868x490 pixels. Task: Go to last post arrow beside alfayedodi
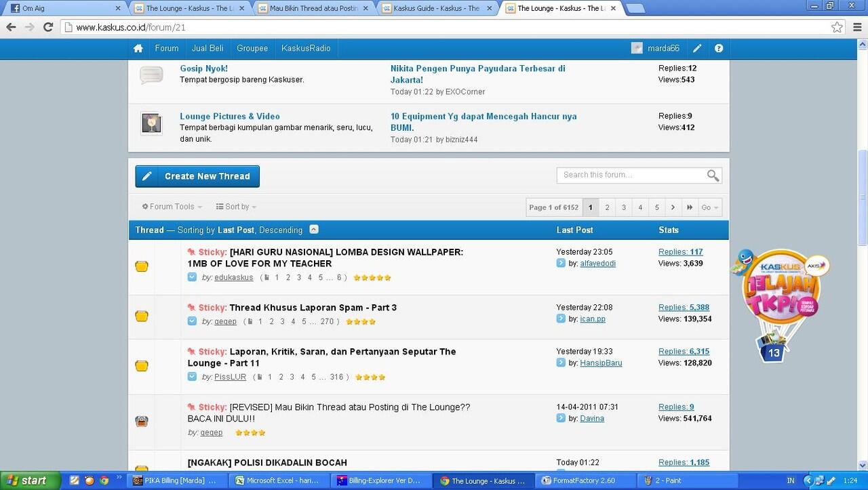[x=561, y=263]
